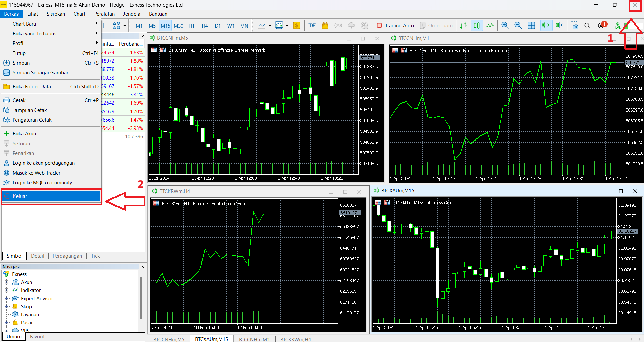
Task: Toggle auto scroll to chart end
Action: [x=546, y=25]
